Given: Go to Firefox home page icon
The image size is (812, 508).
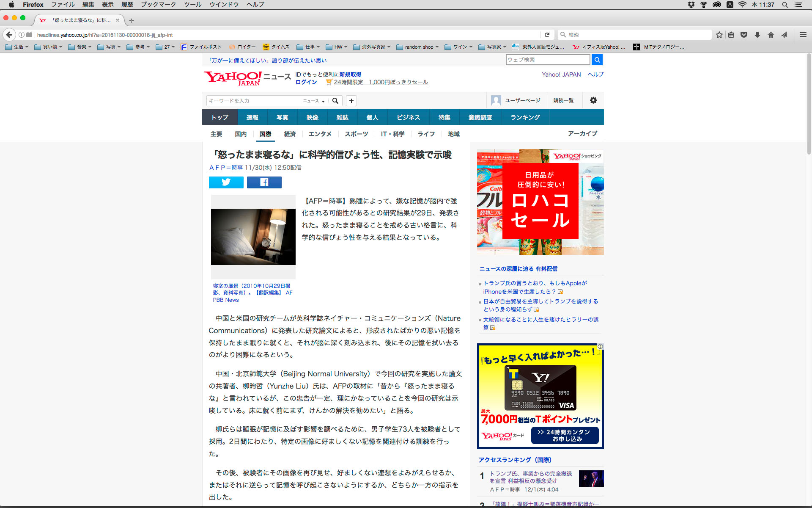Looking at the screenshot, I should point(771,35).
